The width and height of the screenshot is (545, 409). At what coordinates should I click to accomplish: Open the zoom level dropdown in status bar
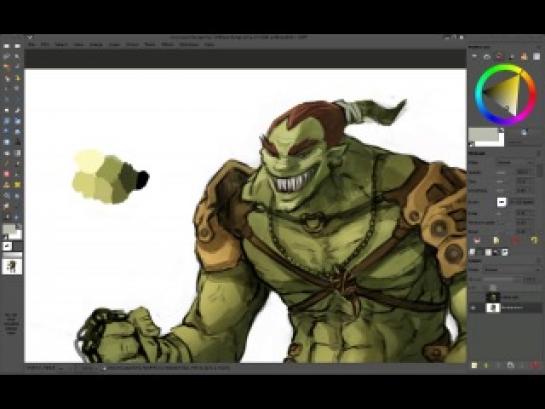87,368
